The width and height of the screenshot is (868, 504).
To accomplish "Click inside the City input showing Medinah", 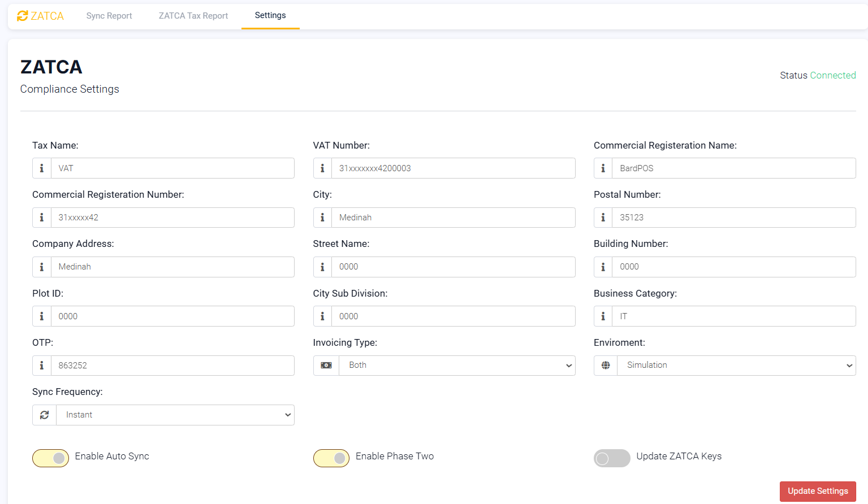I will coord(452,218).
